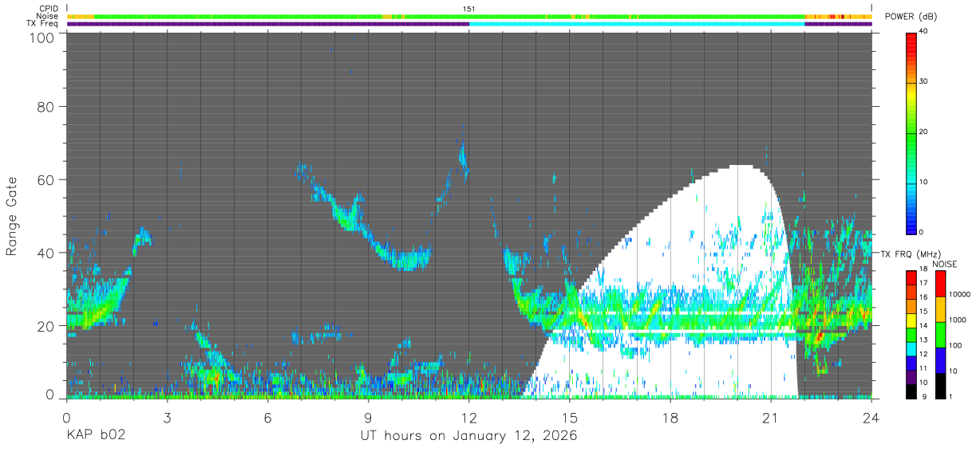Click the "UT hours on January 12, 2026" axis title
This screenshot has width=980, height=452.
pos(468,437)
